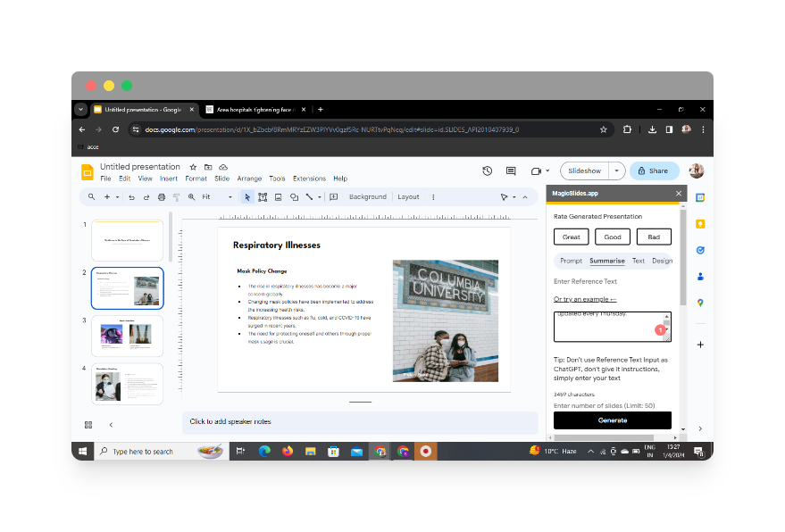Switch to grid view of slides
The image size is (785, 532).
(x=88, y=425)
